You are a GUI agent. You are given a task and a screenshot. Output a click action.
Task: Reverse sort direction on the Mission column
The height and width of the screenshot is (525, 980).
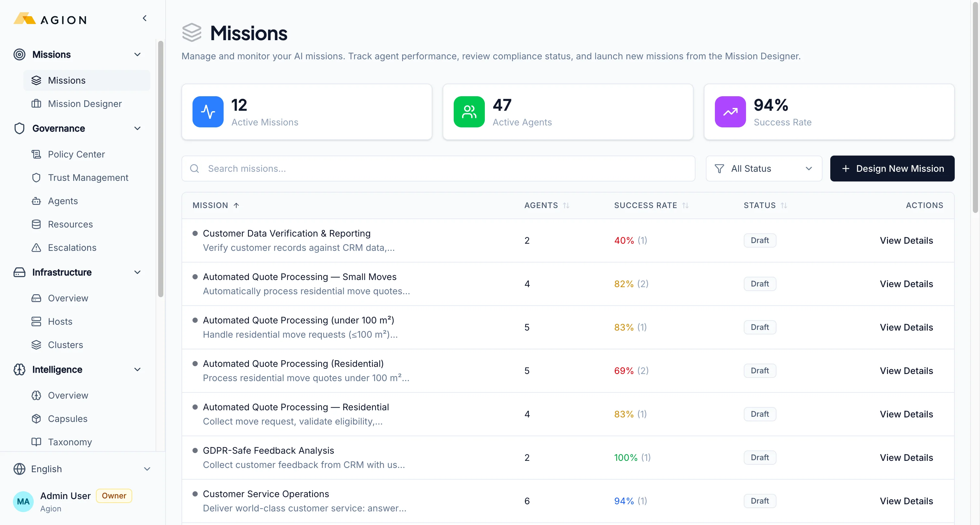[x=236, y=205]
